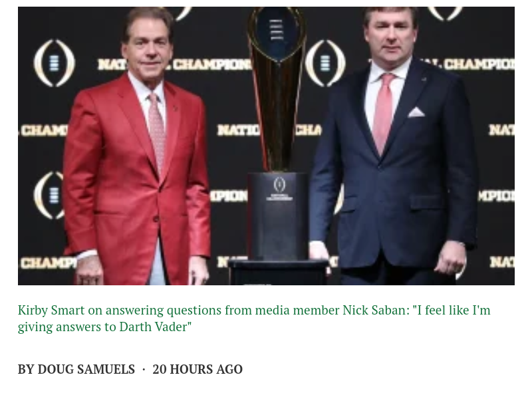The height and width of the screenshot is (405, 532).
Task: Click the white pocket square
Action: click(416, 112)
